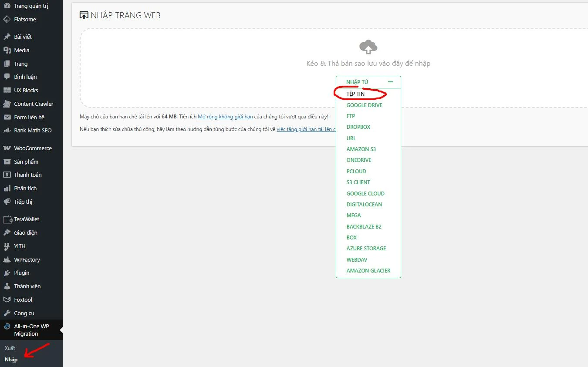Click the minus icon on NHẬP TỪ
Screen dimensions: 588x367
390,82
